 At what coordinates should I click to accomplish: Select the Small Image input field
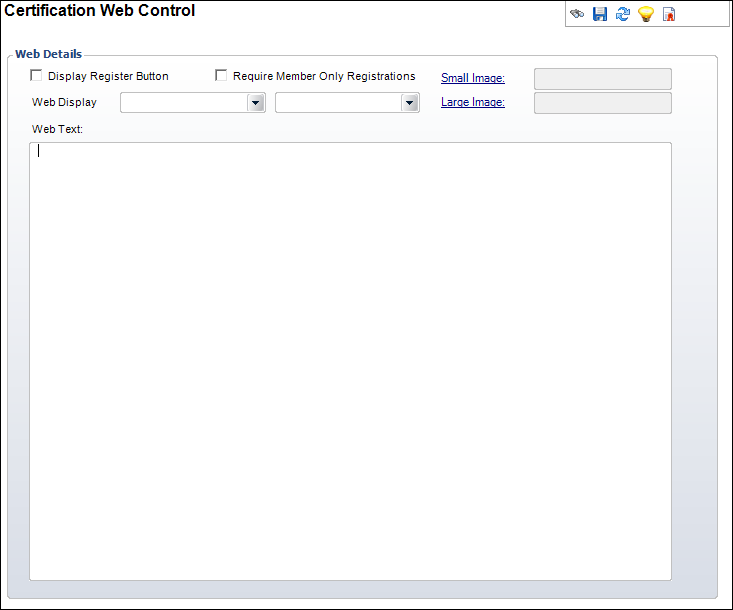[x=603, y=79]
